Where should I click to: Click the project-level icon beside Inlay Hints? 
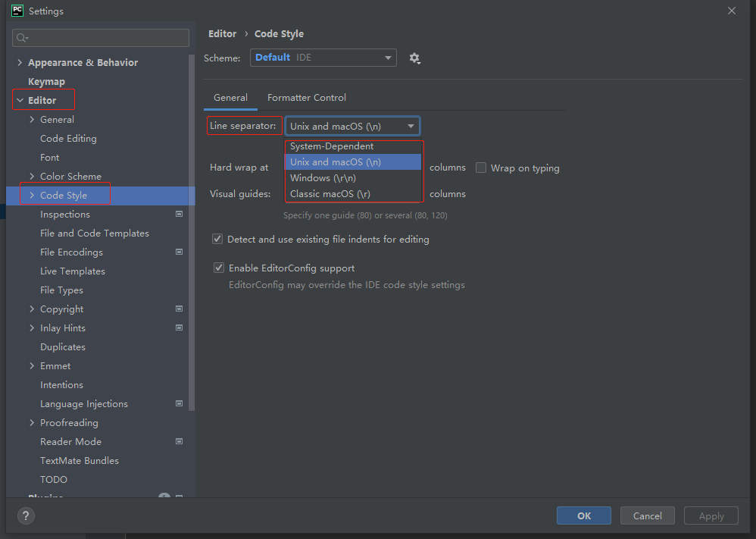pyautogui.click(x=180, y=328)
